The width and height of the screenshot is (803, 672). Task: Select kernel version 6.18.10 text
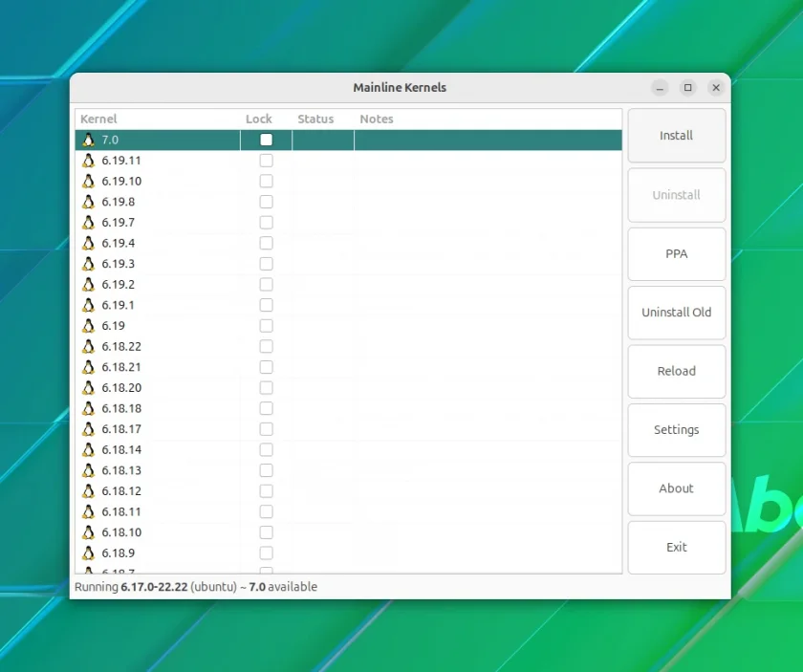pyautogui.click(x=121, y=532)
